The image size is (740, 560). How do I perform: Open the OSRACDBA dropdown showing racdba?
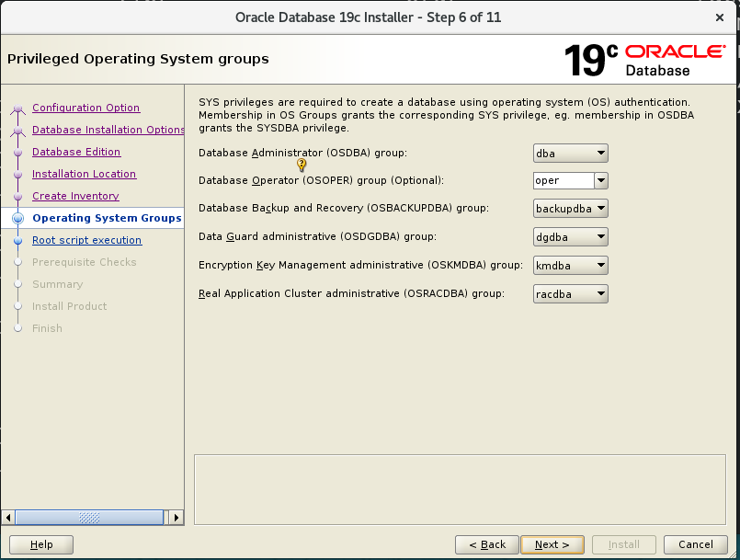pyautogui.click(x=571, y=293)
